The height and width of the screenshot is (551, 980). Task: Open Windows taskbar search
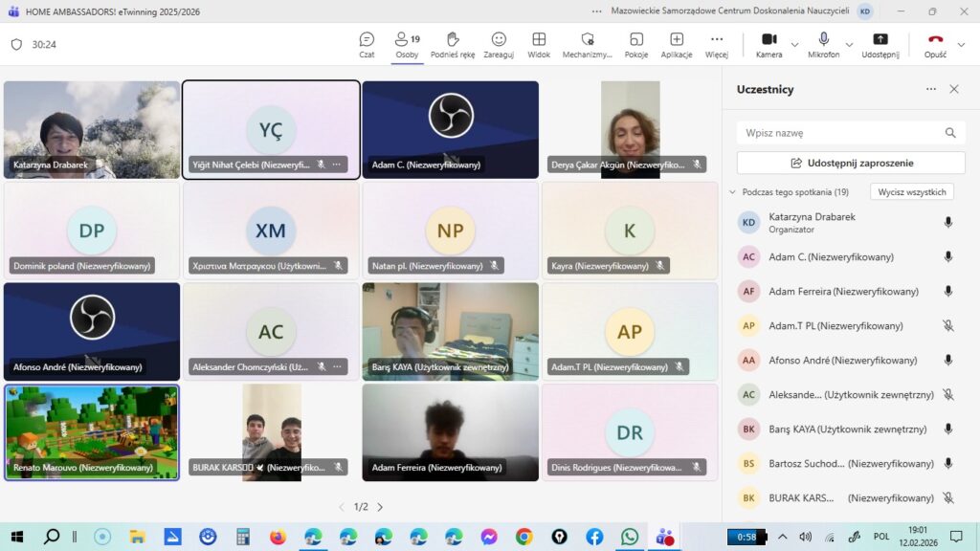52,537
